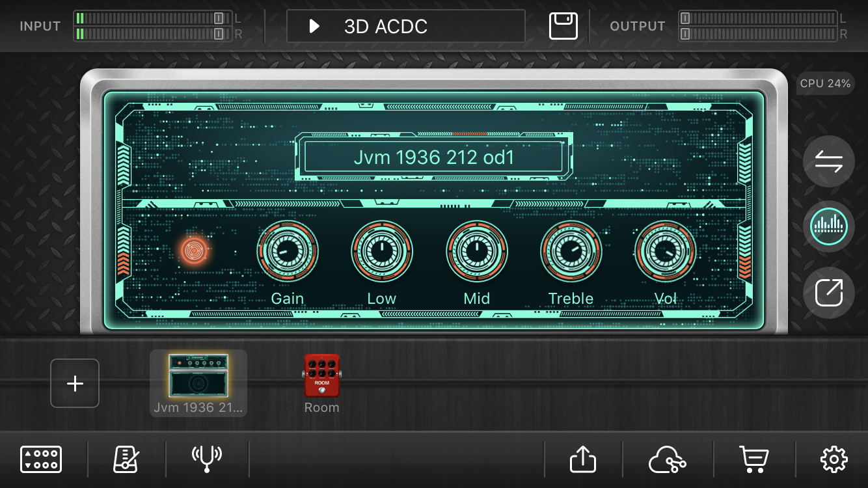868x488 pixels.
Task: Click the INPUT label
Action: [x=40, y=27]
